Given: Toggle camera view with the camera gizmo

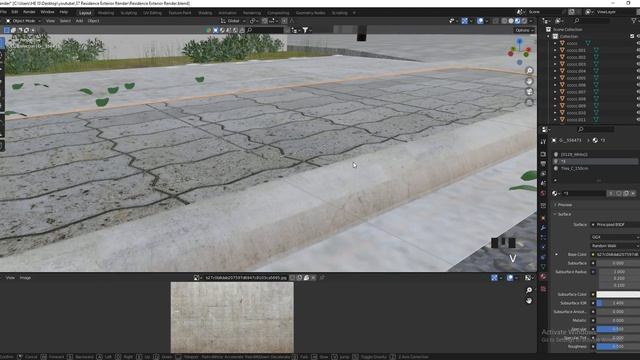Looking at the screenshot, I should point(529,92).
